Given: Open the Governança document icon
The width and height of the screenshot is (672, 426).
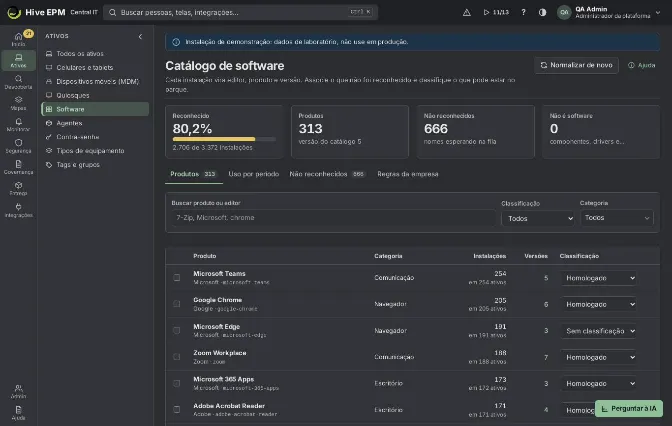Looking at the screenshot, I should point(18,167).
